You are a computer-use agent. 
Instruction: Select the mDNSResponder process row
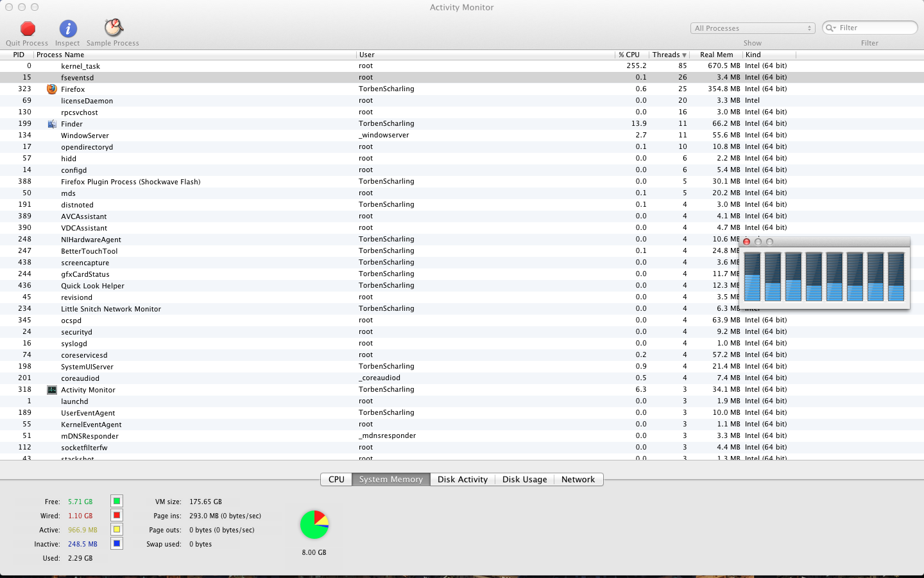point(462,435)
